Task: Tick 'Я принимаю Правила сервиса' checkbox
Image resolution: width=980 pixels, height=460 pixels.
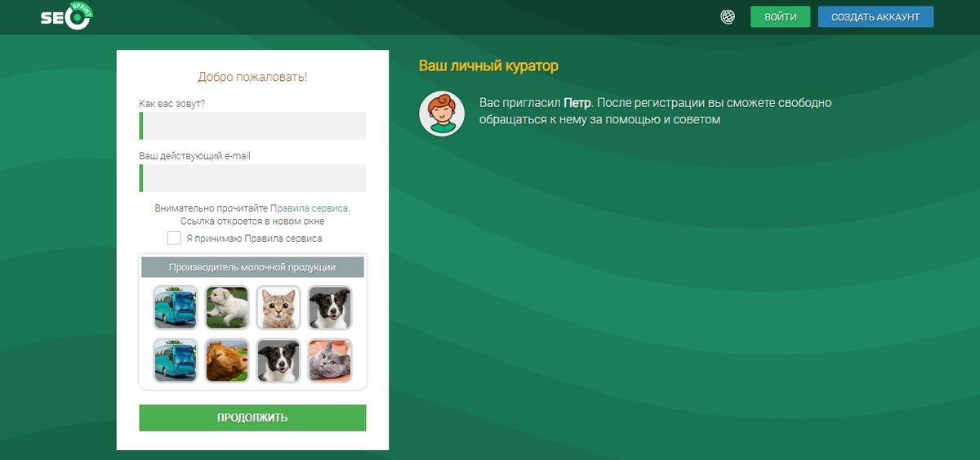Action: (174, 238)
